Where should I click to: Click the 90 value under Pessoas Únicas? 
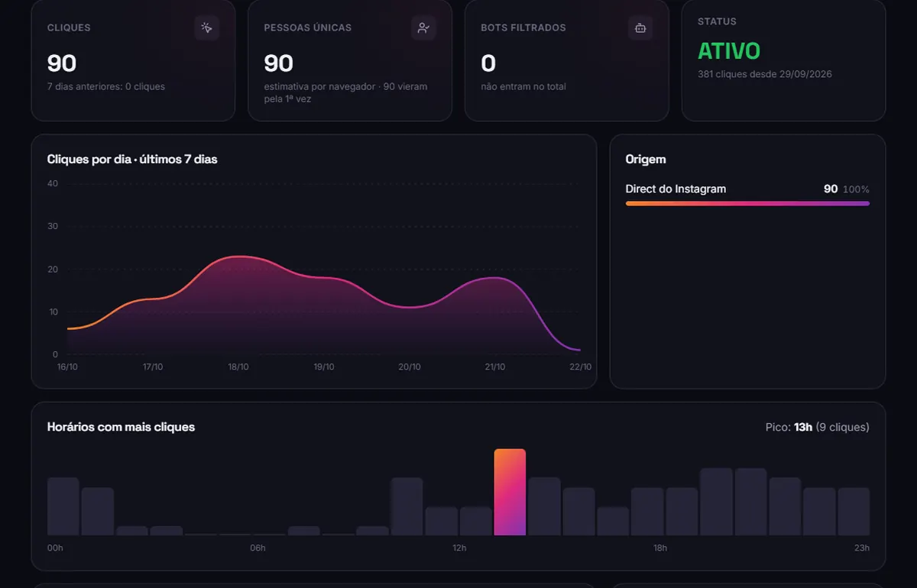tap(279, 63)
